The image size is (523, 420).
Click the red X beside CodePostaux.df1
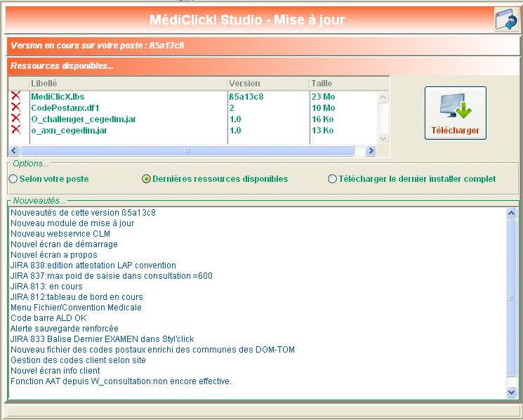15,107
